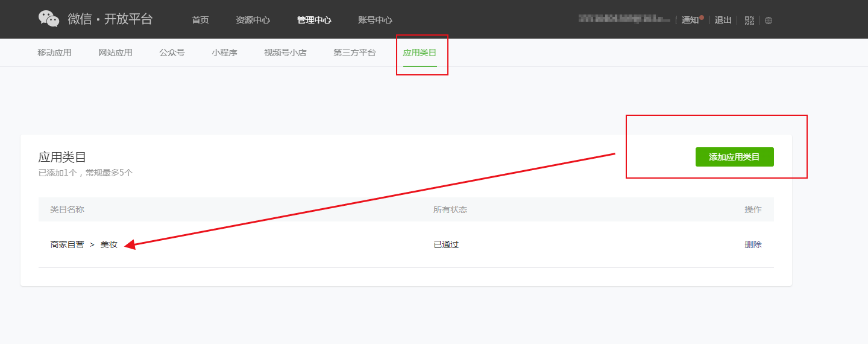Switch to the 移动应用 tab
The image size is (868, 344).
pos(54,53)
